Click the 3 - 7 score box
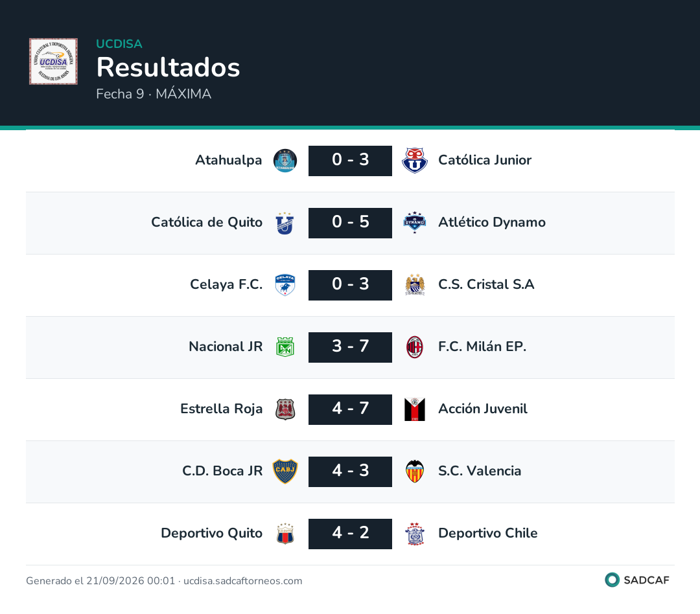The image size is (700, 614). (x=350, y=347)
